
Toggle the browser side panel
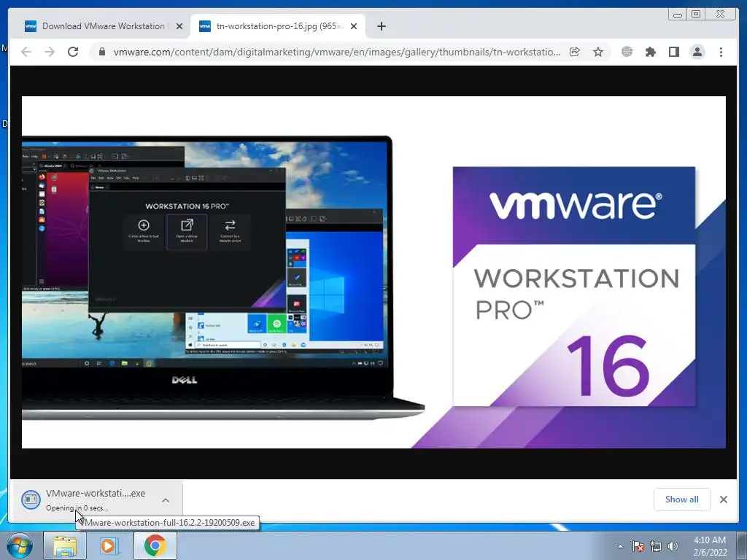pos(673,52)
